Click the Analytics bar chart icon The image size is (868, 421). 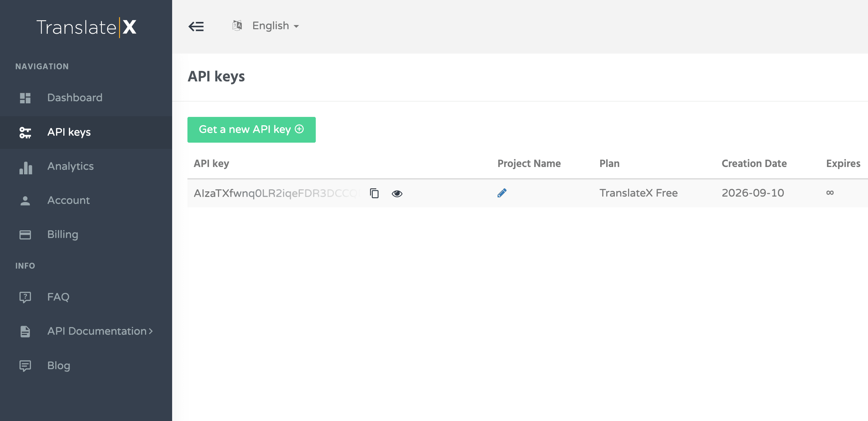click(26, 168)
